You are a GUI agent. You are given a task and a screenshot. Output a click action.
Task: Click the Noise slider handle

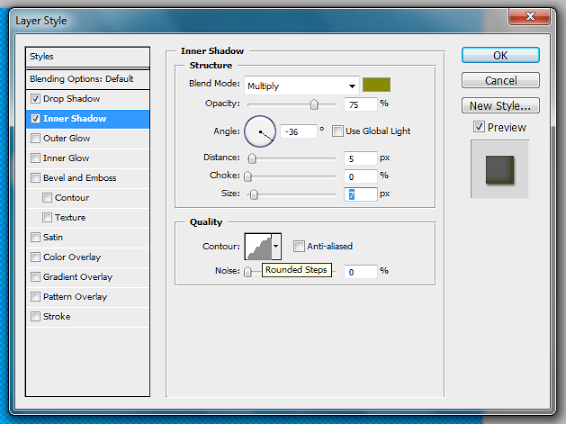click(x=248, y=271)
